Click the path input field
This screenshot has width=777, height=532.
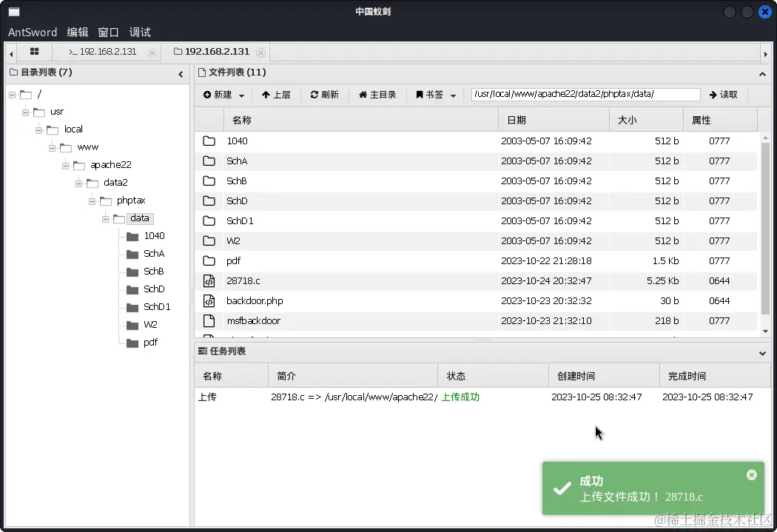coord(586,94)
